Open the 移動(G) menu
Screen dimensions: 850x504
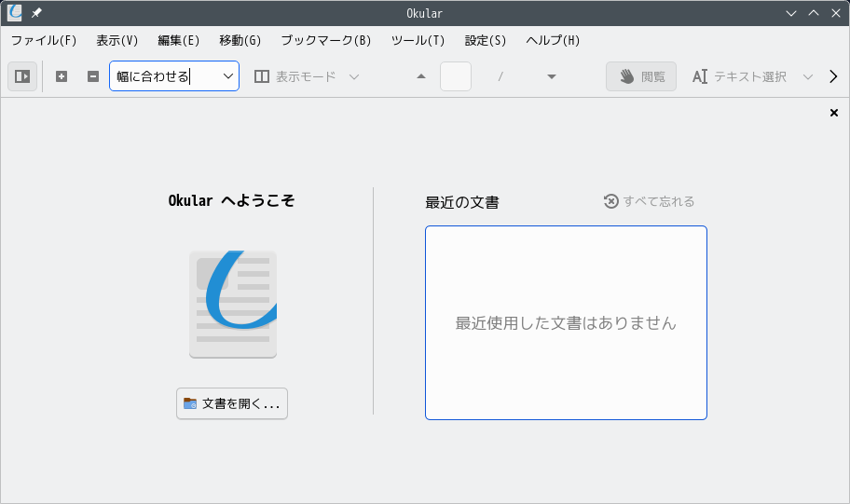pyautogui.click(x=240, y=41)
